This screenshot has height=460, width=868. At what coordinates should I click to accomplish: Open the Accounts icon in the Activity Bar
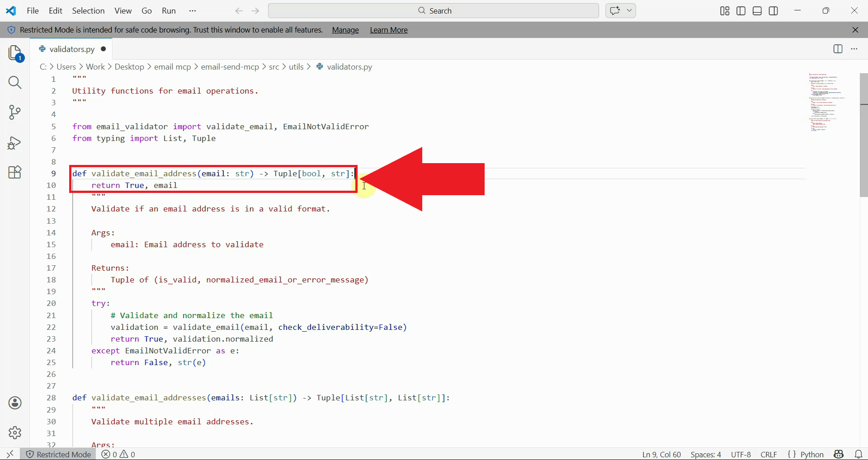point(15,403)
